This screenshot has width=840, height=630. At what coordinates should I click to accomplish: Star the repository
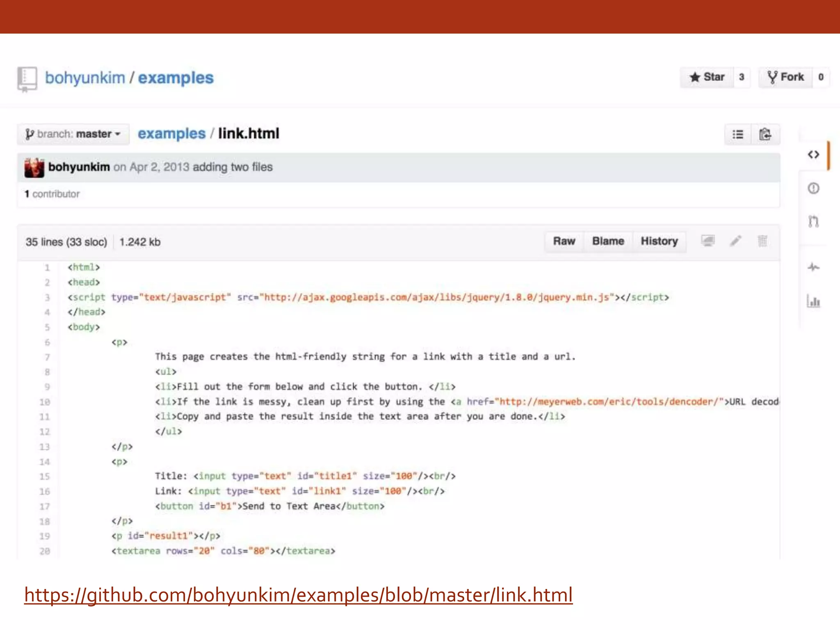[x=707, y=77]
